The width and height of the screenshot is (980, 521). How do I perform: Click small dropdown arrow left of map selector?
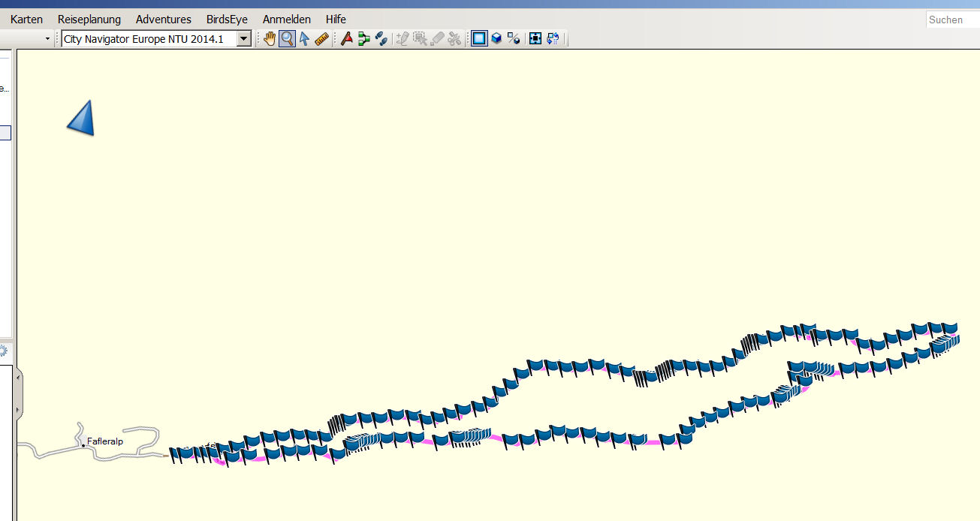pos(48,39)
